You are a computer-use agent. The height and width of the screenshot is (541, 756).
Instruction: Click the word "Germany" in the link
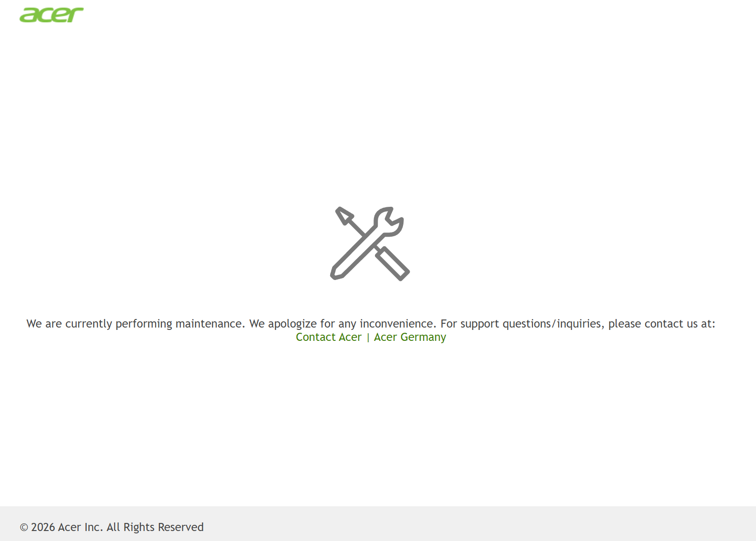click(x=423, y=337)
